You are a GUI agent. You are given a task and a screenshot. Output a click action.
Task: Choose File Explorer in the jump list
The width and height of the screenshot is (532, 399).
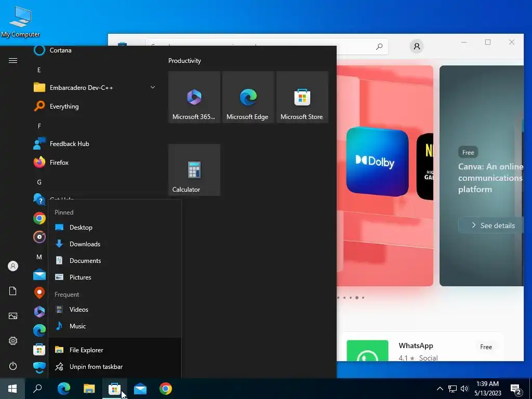(115, 350)
